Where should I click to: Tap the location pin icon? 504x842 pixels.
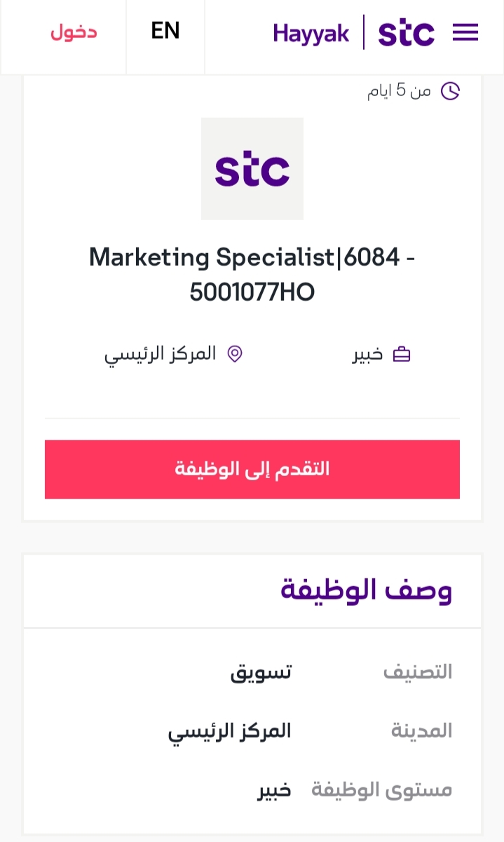[x=235, y=354]
